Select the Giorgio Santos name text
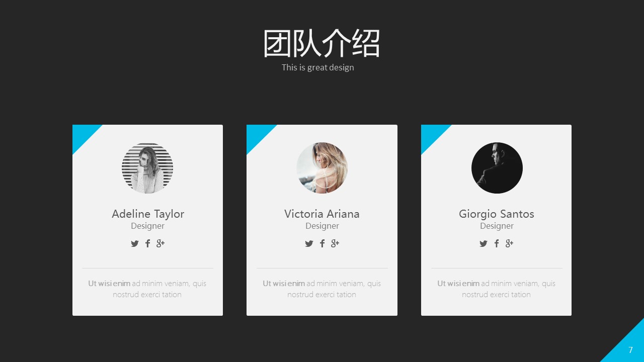644x362 pixels. pyautogui.click(x=497, y=214)
